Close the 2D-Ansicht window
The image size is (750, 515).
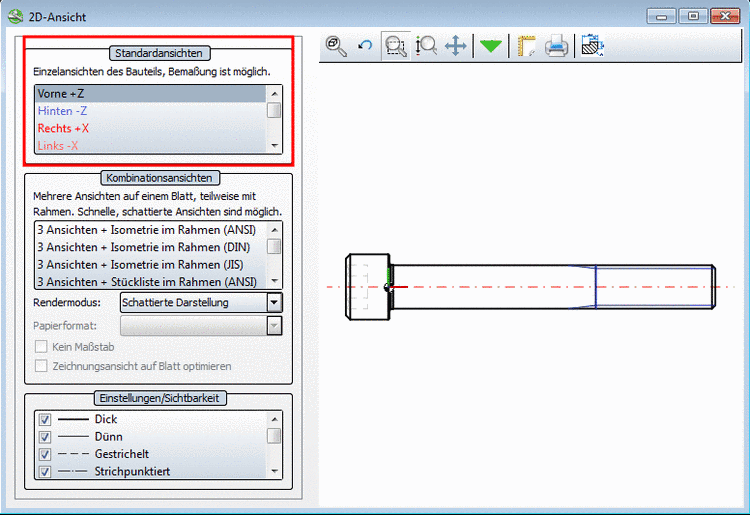(725, 16)
